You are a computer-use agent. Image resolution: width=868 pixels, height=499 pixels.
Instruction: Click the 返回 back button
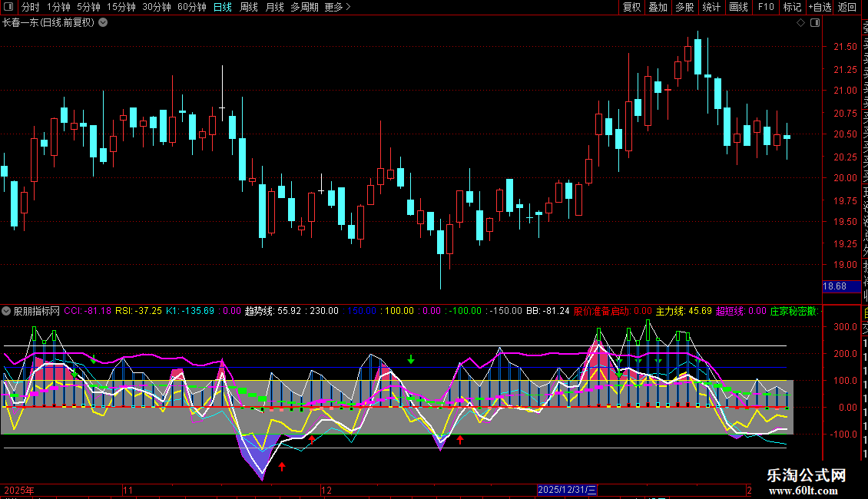(847, 7)
